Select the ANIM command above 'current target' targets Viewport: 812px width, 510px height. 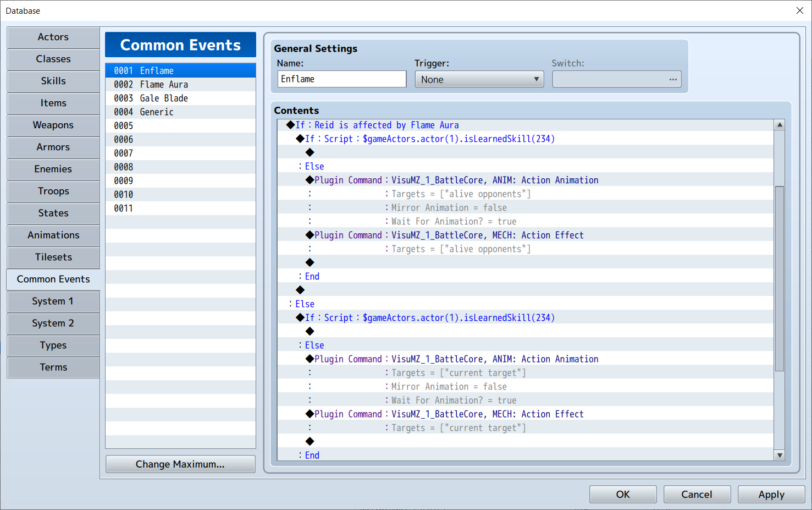526,359
